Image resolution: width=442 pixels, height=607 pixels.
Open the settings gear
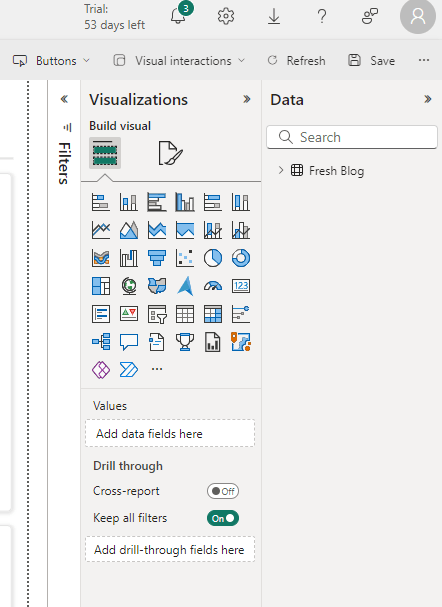pyautogui.click(x=226, y=16)
